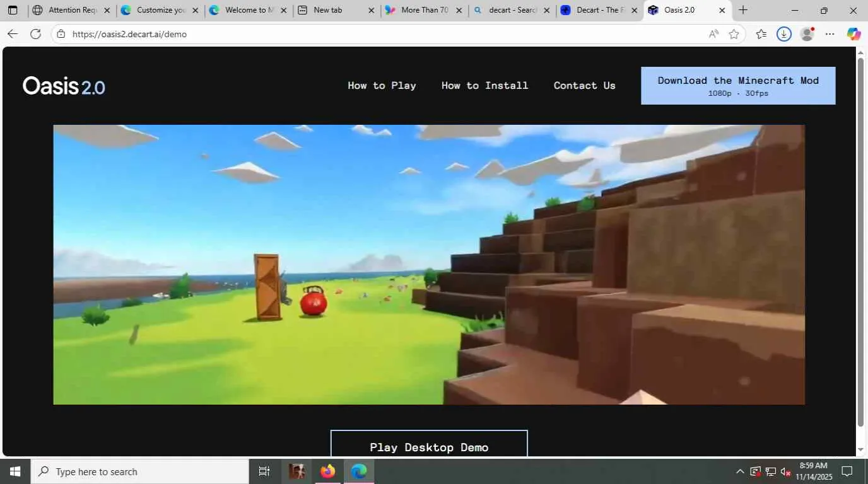The height and width of the screenshot is (484, 868).
Task: Click the Read aloud icon in address bar
Action: click(x=713, y=34)
